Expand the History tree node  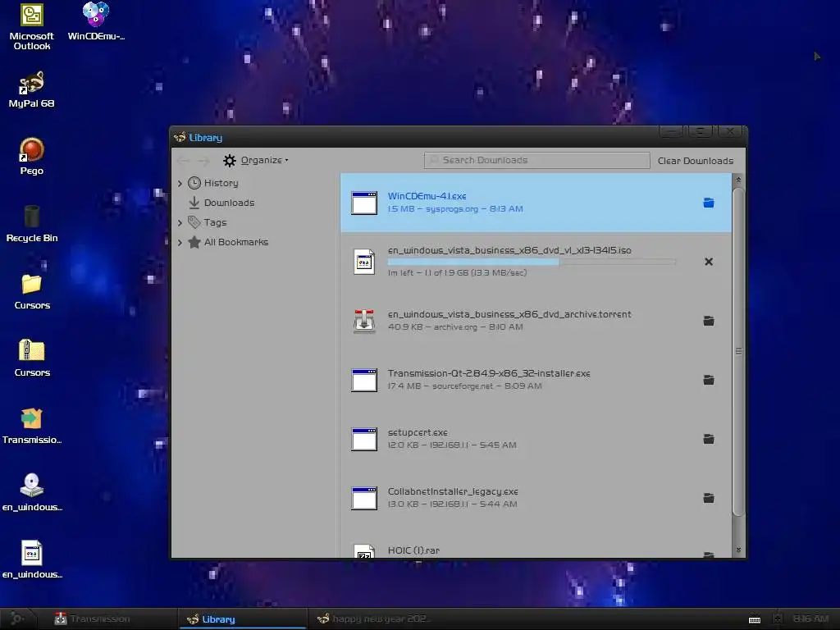click(x=180, y=183)
